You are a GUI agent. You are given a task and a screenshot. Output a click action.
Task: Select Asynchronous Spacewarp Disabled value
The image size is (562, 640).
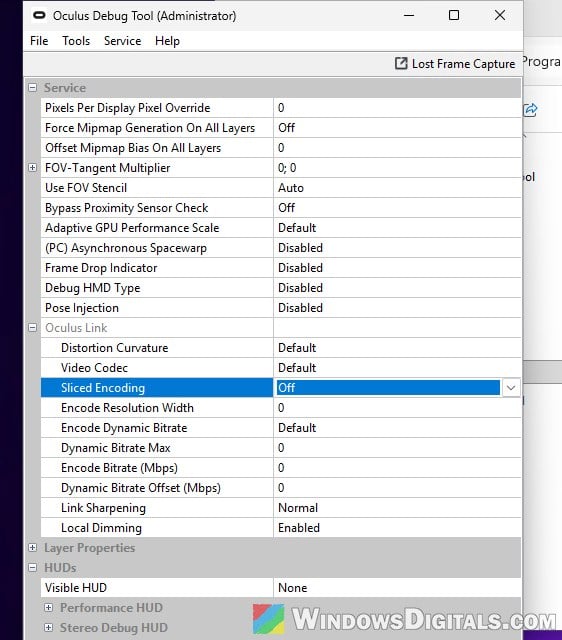point(397,248)
